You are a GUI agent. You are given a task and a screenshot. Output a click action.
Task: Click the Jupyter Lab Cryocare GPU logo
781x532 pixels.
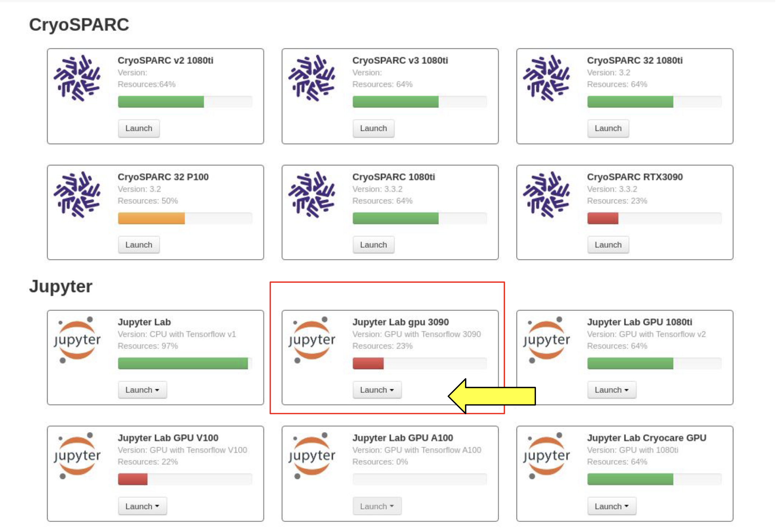point(546,455)
